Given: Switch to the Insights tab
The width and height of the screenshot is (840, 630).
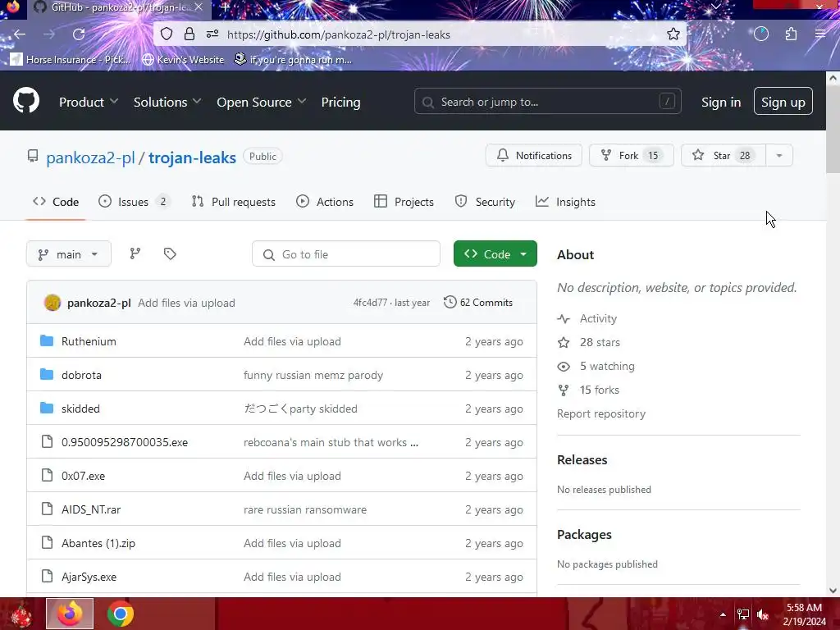Looking at the screenshot, I should click(565, 202).
